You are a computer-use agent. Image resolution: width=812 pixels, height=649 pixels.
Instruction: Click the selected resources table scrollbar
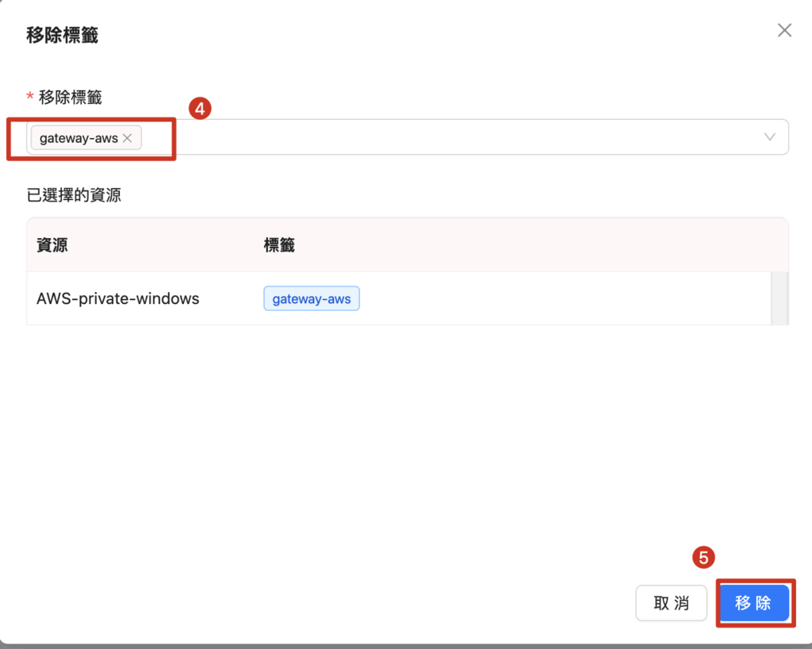780,298
